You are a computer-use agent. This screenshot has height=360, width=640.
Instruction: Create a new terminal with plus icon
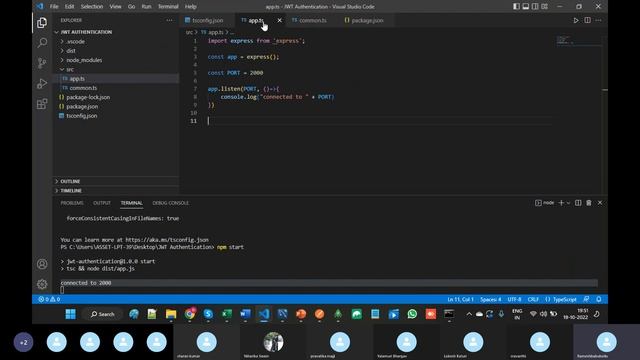561,203
